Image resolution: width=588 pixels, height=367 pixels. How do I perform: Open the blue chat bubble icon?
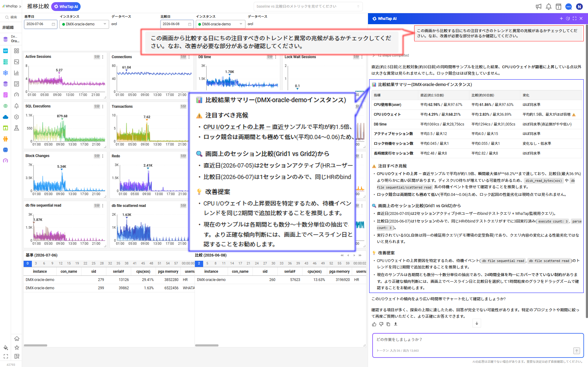[x=569, y=6]
